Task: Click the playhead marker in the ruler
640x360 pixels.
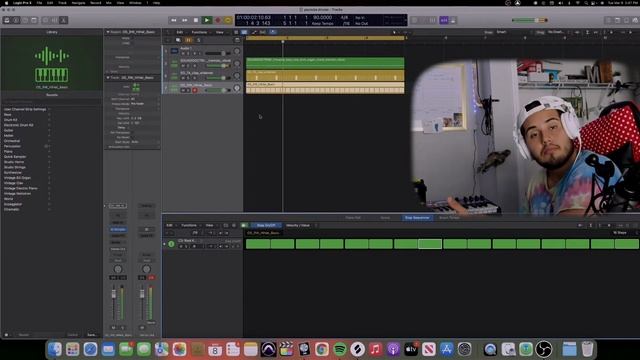Action: 282,42
